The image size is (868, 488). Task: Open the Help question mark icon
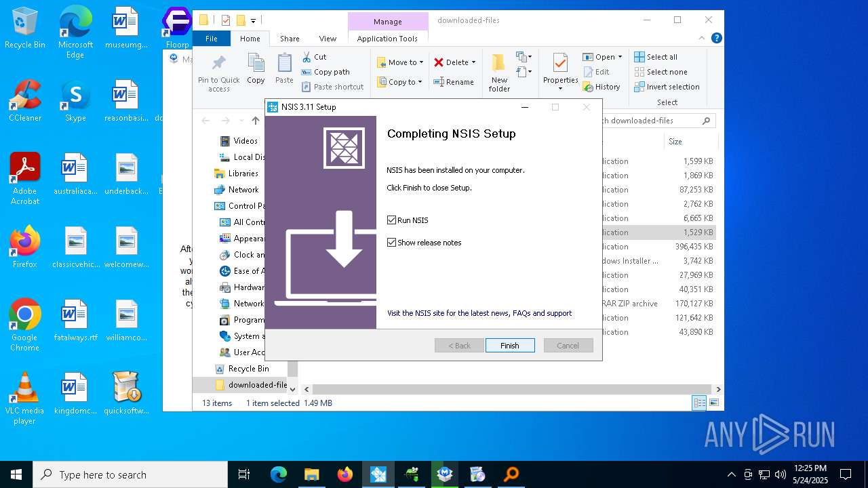coord(716,39)
